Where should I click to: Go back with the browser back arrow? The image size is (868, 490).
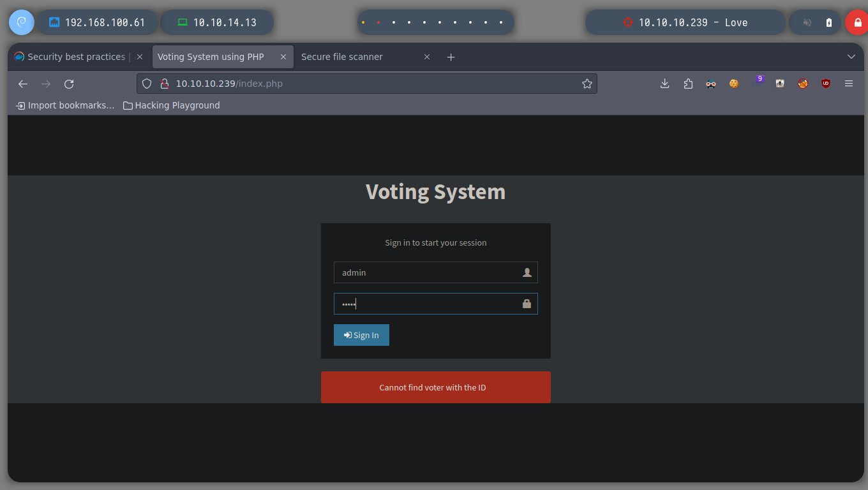point(23,84)
